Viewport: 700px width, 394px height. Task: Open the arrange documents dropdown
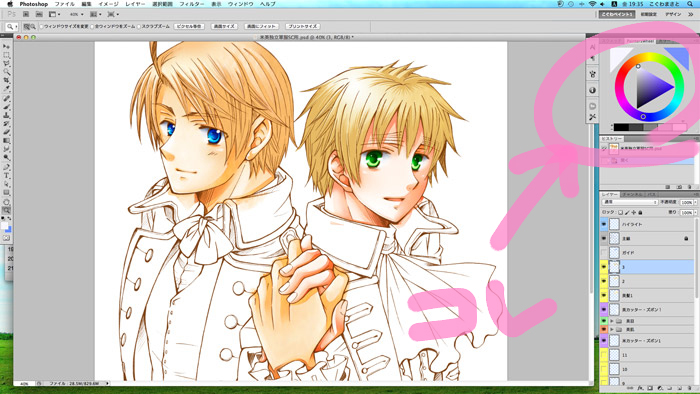tap(95, 14)
